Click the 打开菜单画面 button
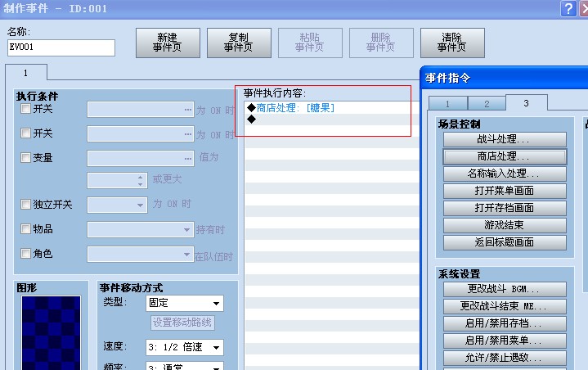This screenshot has height=370, width=588. click(x=505, y=191)
